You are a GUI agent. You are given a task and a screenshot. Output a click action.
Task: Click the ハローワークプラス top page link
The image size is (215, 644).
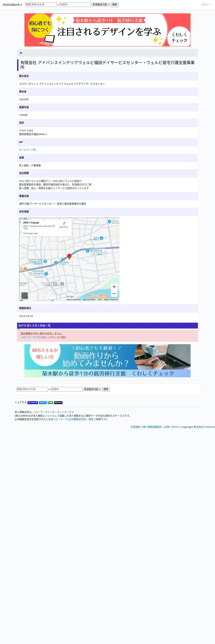pos(31,337)
